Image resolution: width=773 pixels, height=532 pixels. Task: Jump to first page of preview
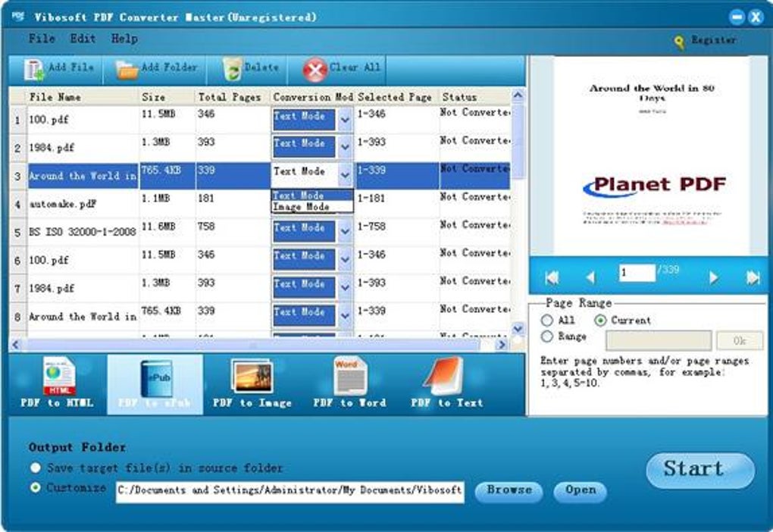coord(552,278)
